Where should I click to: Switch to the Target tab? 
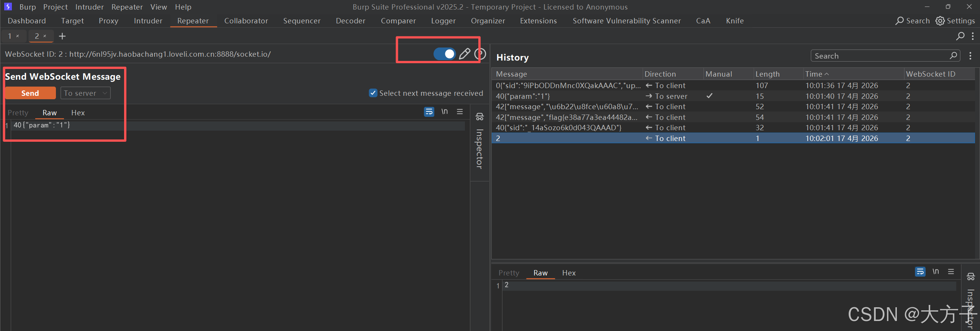pyautogui.click(x=72, y=21)
